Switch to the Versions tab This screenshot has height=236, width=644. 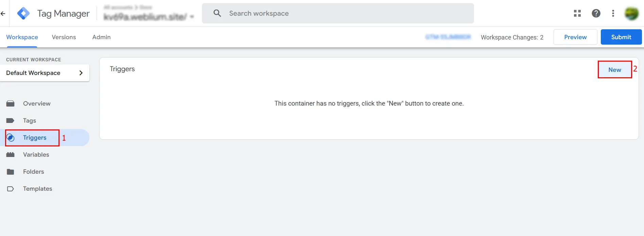click(x=64, y=37)
